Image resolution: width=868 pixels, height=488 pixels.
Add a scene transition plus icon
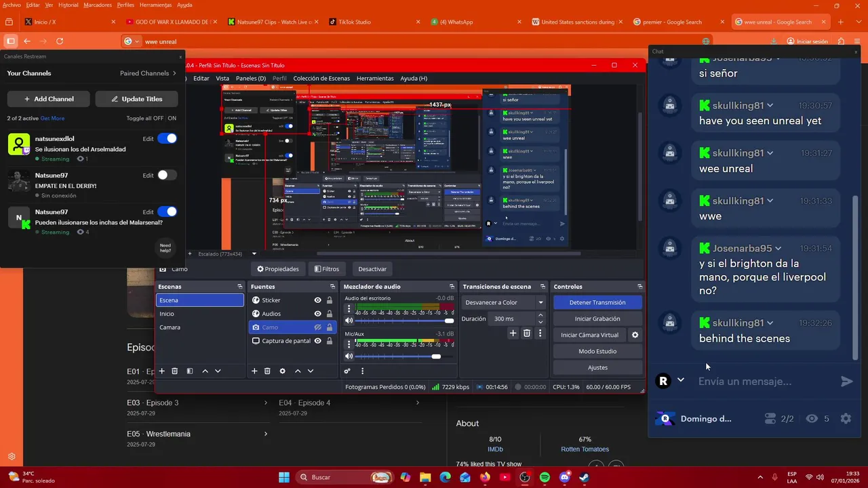513,333
